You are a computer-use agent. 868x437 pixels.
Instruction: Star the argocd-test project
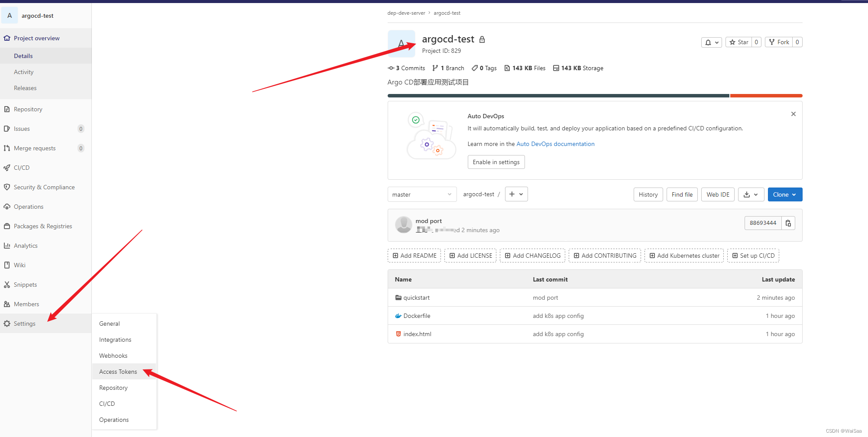[738, 42]
